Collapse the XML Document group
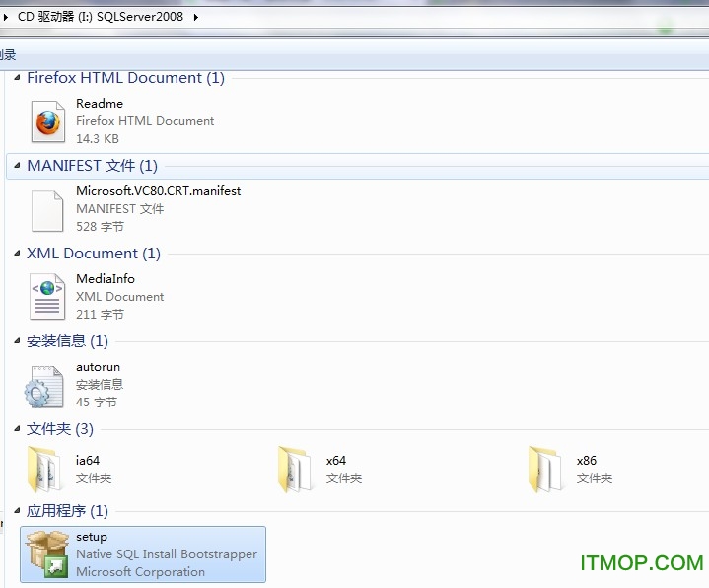The image size is (709, 588). [17, 254]
